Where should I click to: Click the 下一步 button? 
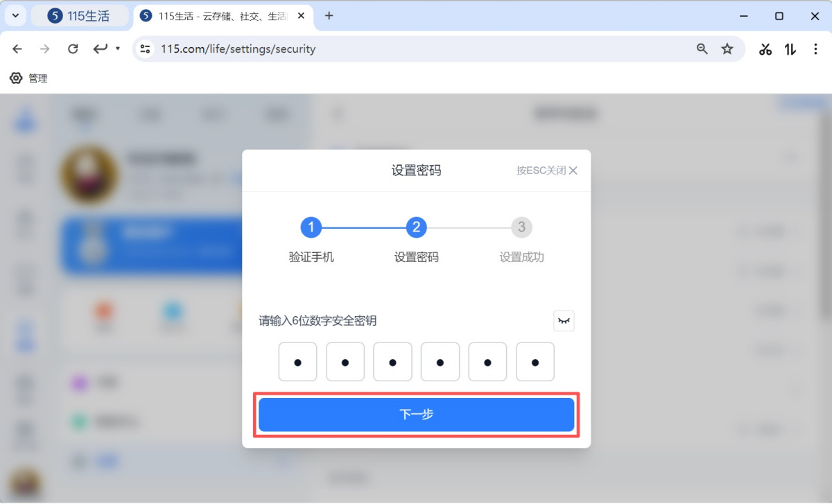(416, 415)
